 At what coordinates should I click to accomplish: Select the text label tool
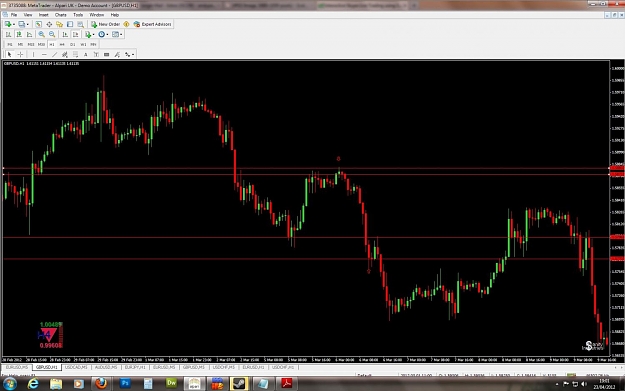(x=96, y=54)
